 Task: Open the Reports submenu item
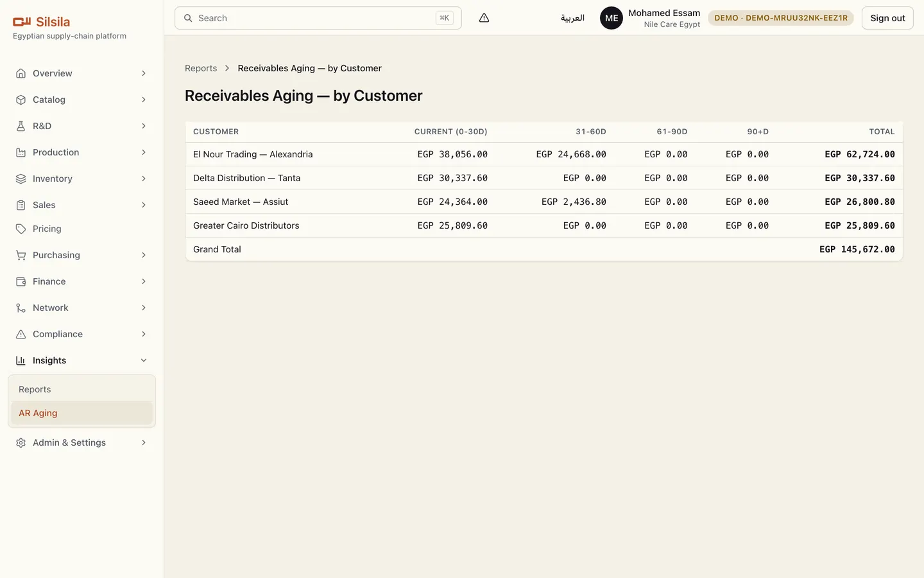(81, 389)
